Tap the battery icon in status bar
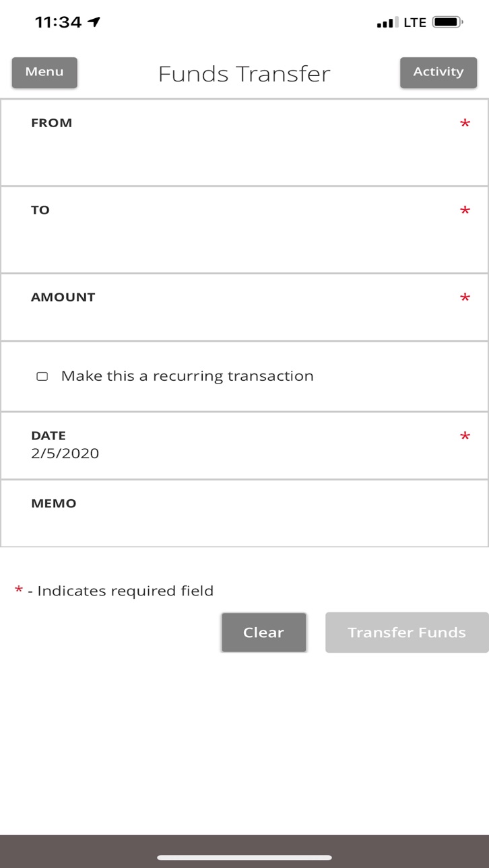Screen dimensions: 489x868 coord(447,22)
